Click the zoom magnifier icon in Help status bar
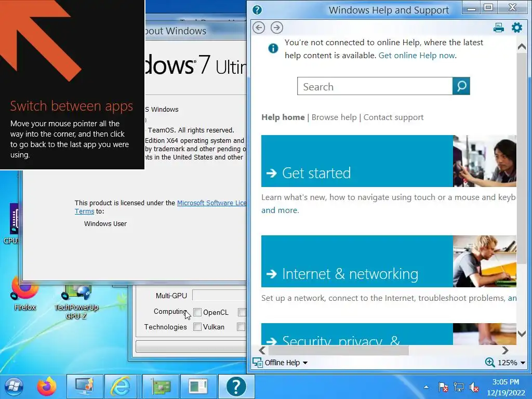Viewport: 532px width, 399px height. click(x=489, y=362)
